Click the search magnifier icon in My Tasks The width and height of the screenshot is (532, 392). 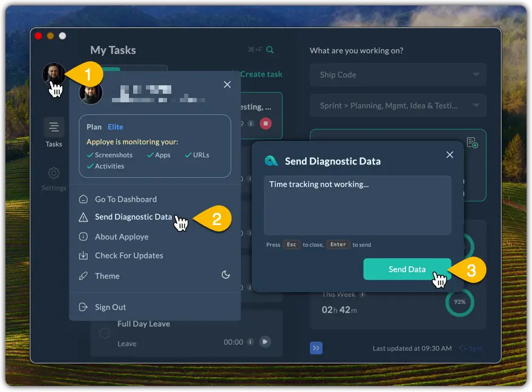click(x=270, y=50)
